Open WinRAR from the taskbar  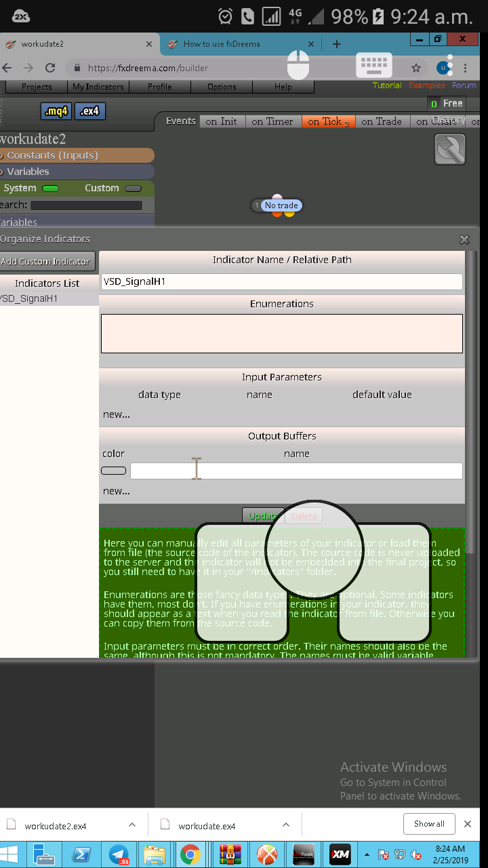[230, 854]
